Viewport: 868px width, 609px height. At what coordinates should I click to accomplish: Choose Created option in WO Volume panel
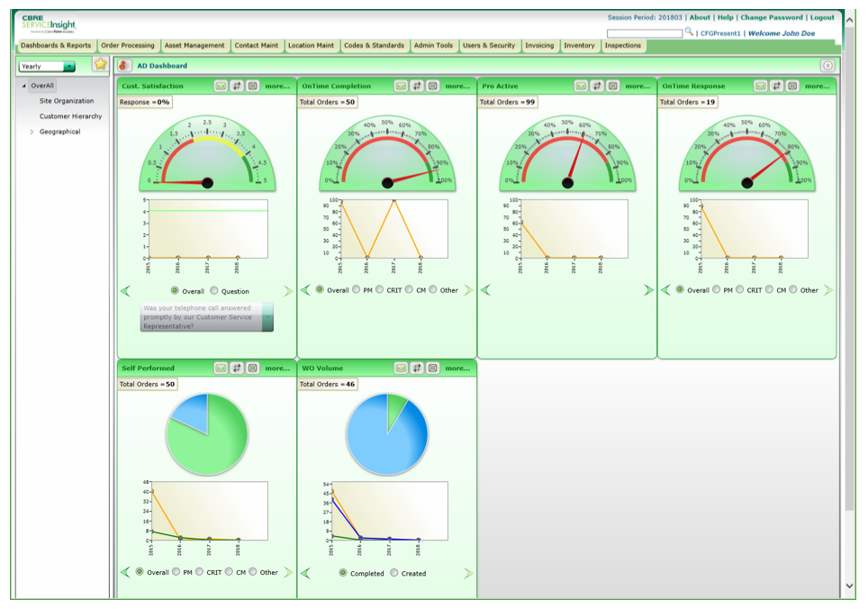tap(395, 574)
